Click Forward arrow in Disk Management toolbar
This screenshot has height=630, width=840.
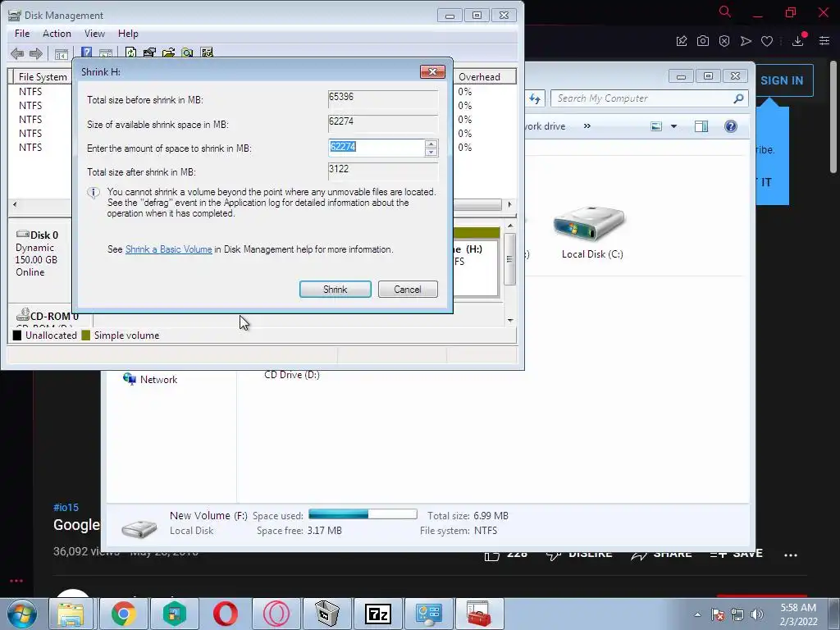[x=36, y=53]
